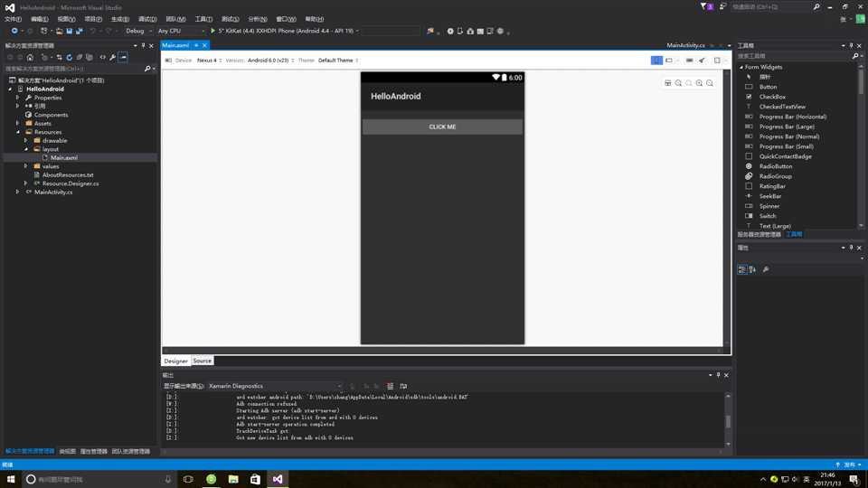Click the notifications filter flag icon
Screen dimensions: 868x488
click(x=703, y=6)
